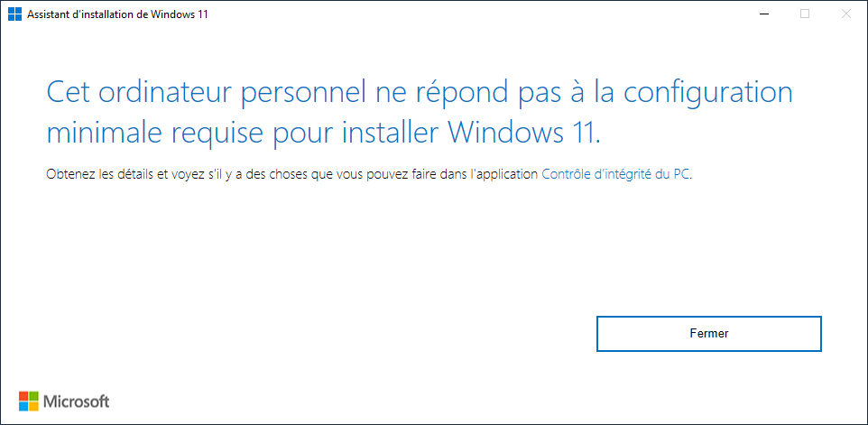Screen dimensions: 868x425
Task: Click the red square of Microsoft logo
Action: 23,396
